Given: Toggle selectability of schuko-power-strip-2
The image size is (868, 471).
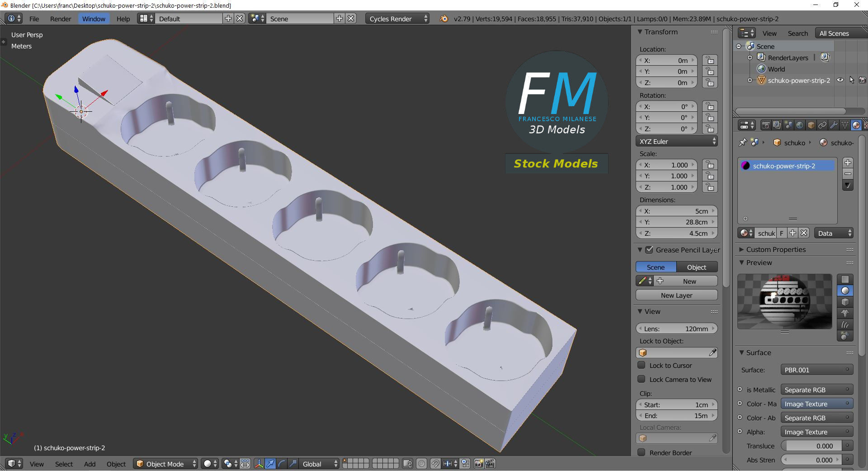Looking at the screenshot, I should [x=852, y=80].
